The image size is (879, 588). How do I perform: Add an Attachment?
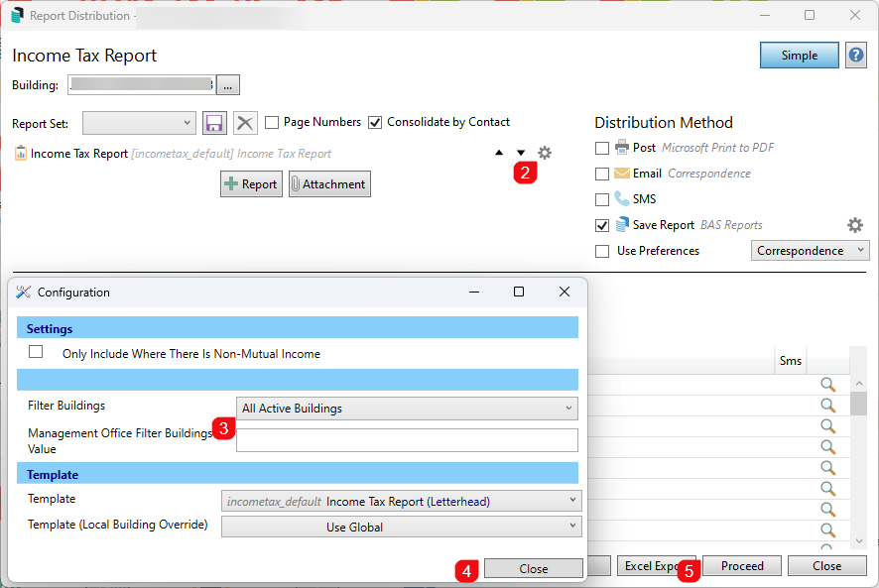point(329,183)
